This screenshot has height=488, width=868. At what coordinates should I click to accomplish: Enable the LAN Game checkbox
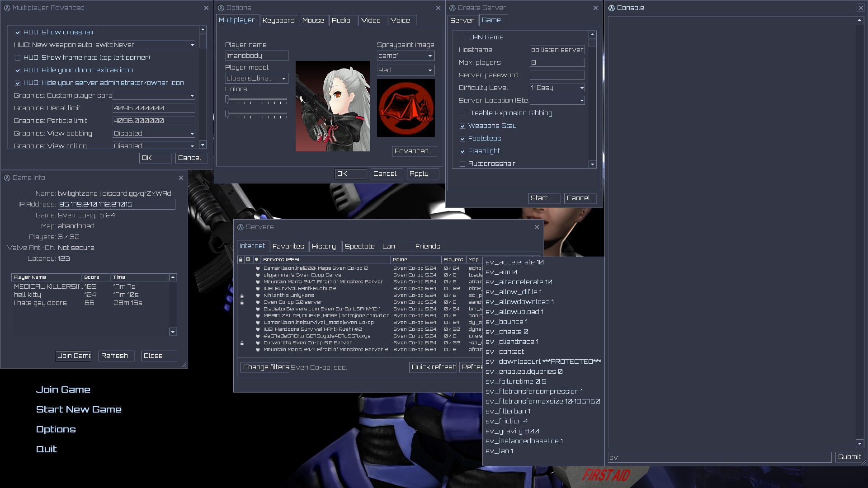point(462,38)
